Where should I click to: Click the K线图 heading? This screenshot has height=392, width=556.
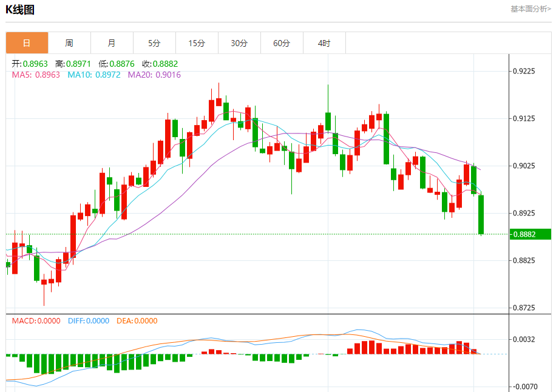pyautogui.click(x=20, y=10)
